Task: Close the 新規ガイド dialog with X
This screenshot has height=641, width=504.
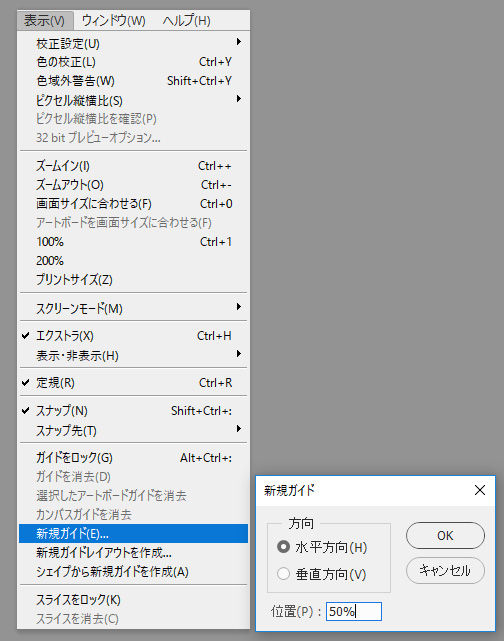Action: tap(480, 490)
